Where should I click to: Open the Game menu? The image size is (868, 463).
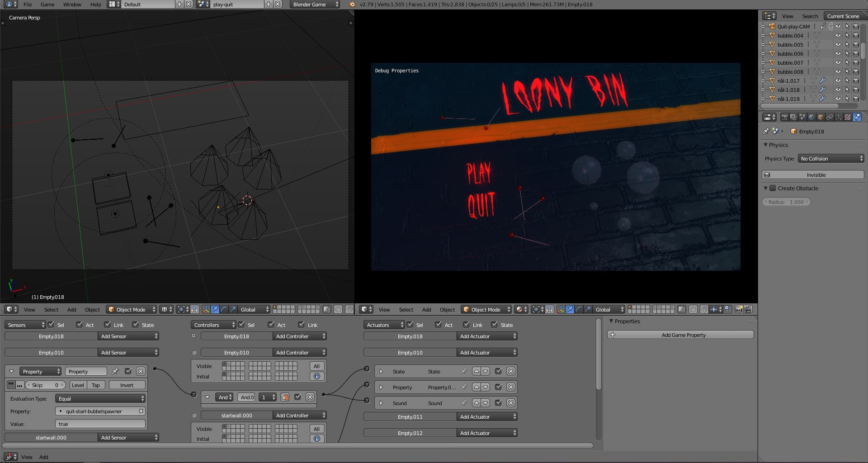[47, 4]
